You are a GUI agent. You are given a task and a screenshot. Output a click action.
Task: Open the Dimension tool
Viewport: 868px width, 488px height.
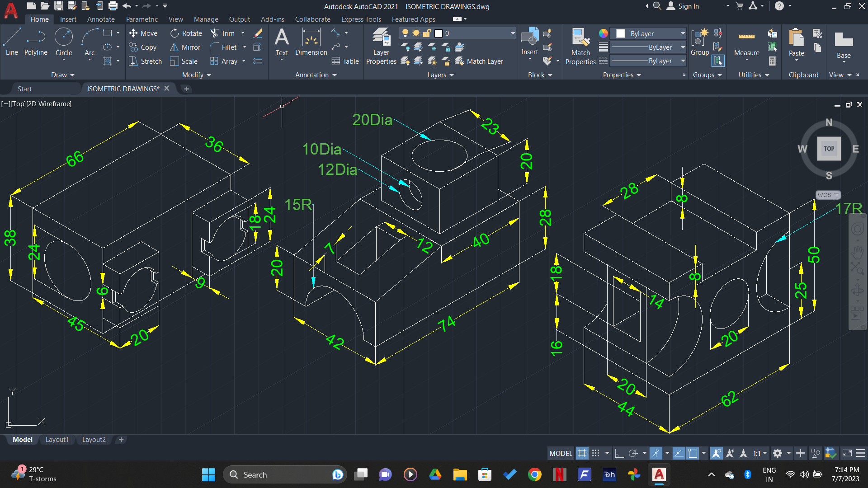311,43
